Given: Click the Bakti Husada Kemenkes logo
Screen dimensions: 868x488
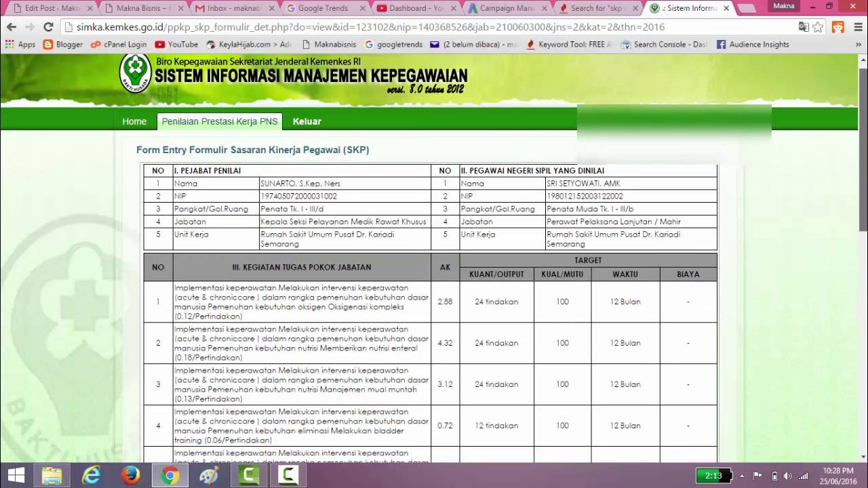Looking at the screenshot, I should point(136,72).
